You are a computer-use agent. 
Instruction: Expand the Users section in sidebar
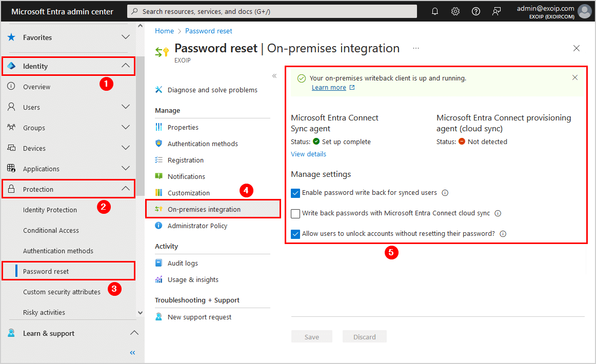click(126, 107)
